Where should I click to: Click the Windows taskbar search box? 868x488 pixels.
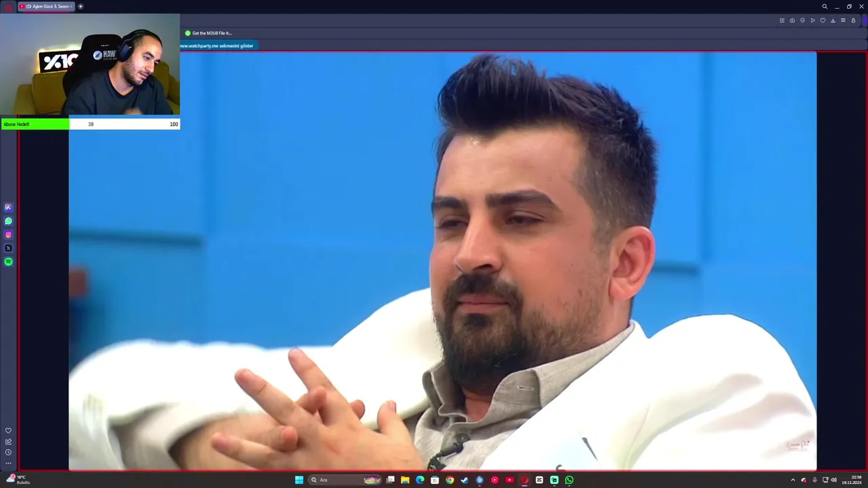tap(345, 480)
